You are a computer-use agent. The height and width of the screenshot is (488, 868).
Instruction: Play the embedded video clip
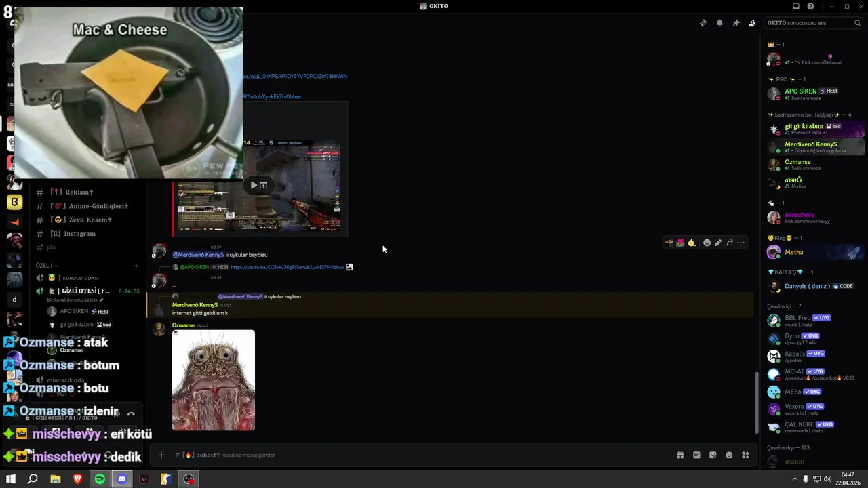254,185
